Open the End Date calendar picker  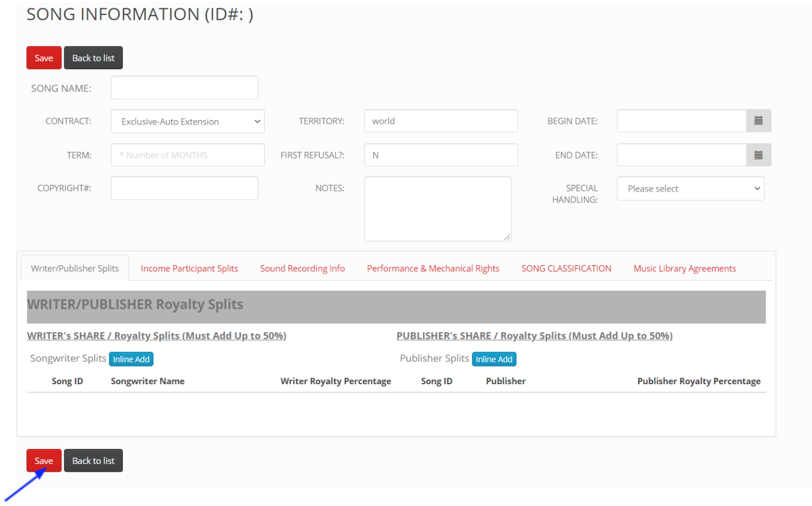pyautogui.click(x=758, y=155)
